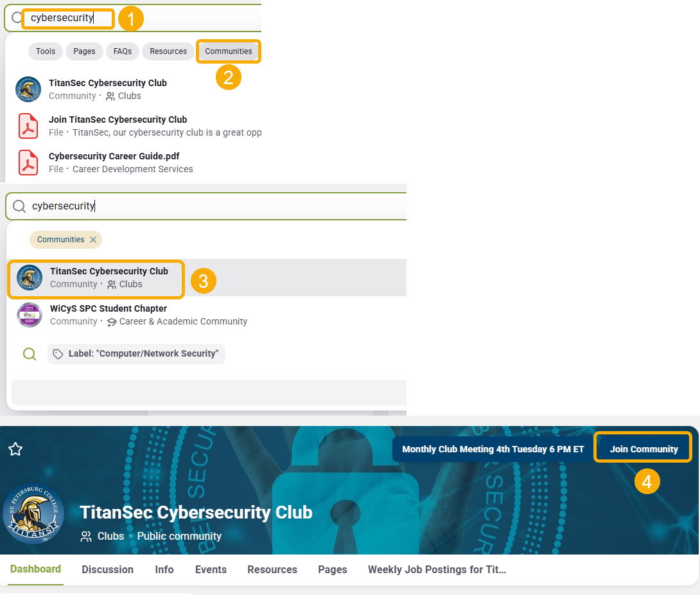Click PDF icon for Join TitanSec file

click(28, 126)
